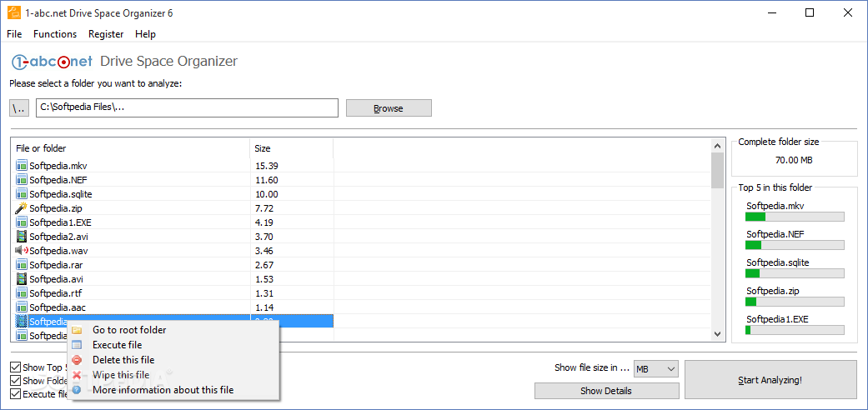Click the icon beside Execute file
Image resolution: width=868 pixels, height=410 pixels.
coord(77,345)
